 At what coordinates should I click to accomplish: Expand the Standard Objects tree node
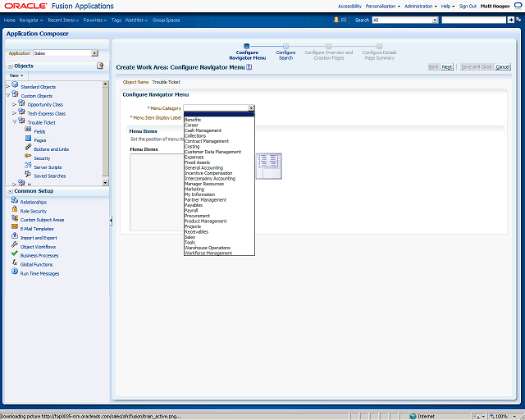(8, 87)
